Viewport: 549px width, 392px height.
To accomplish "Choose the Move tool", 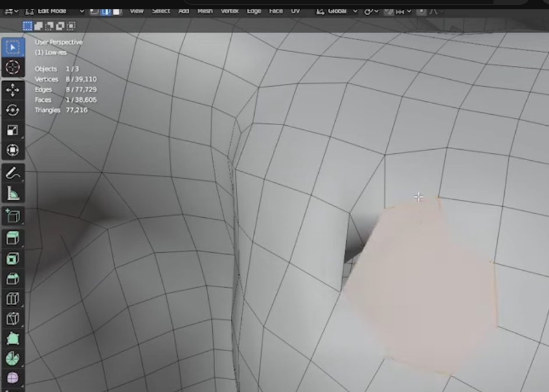I will pyautogui.click(x=12, y=90).
